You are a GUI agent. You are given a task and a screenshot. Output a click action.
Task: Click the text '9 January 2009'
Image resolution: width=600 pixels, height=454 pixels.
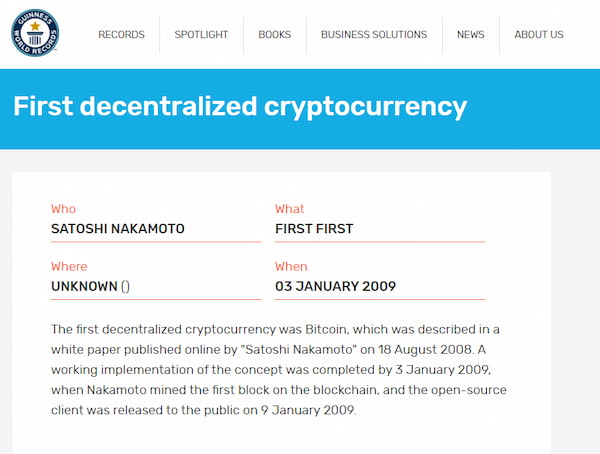tap(308, 410)
